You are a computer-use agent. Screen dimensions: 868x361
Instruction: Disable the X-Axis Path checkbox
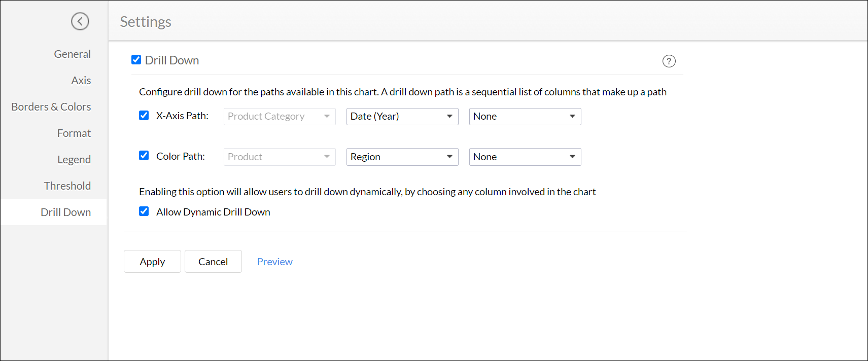click(144, 116)
